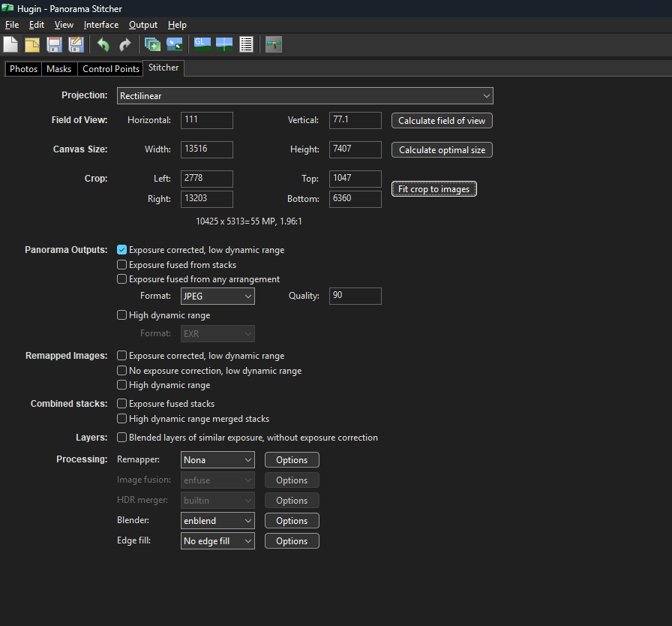Enable Exposure fused from any arrangement
This screenshot has height=626, width=672.
(x=121, y=279)
